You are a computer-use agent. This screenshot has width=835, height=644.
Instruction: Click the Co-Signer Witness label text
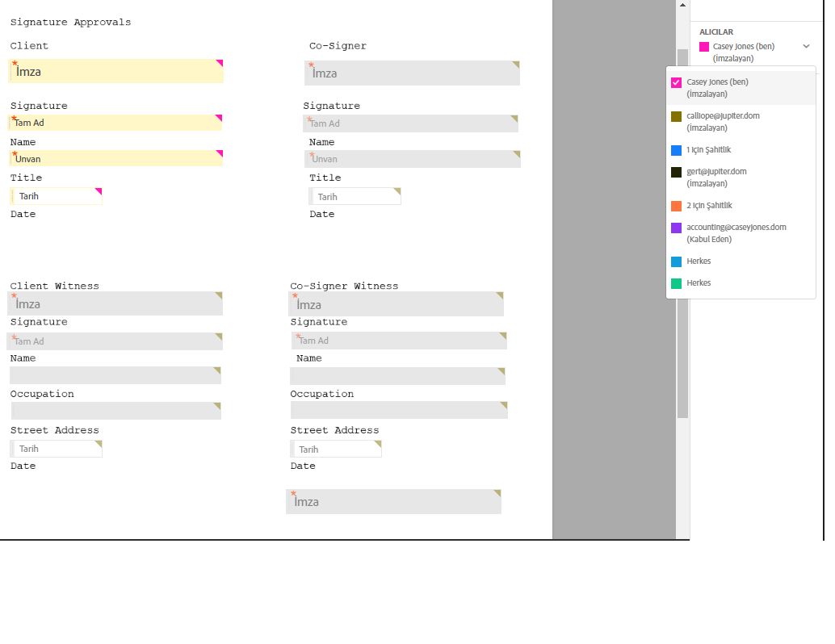click(x=344, y=286)
